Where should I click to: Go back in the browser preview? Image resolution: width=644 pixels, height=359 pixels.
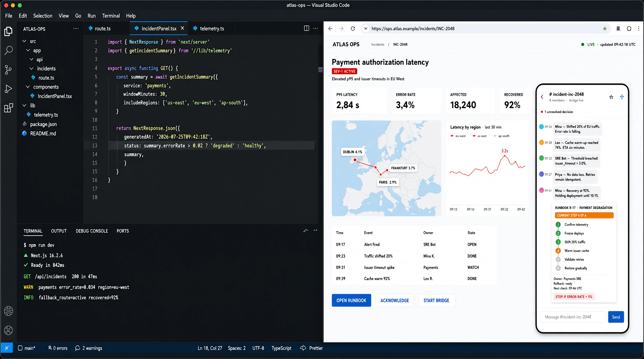[x=330, y=29]
